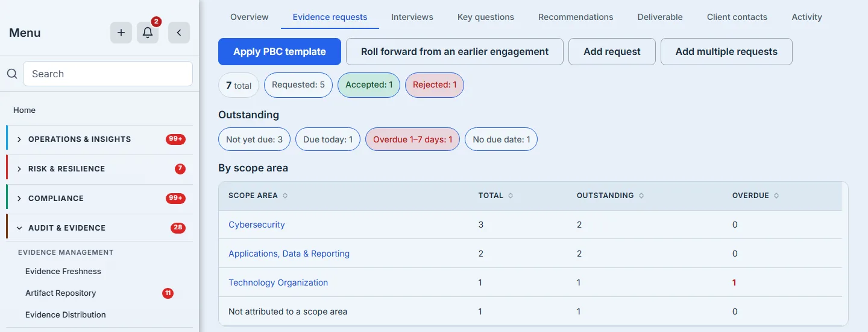Click red overdue count for Technology Organization

(x=734, y=283)
